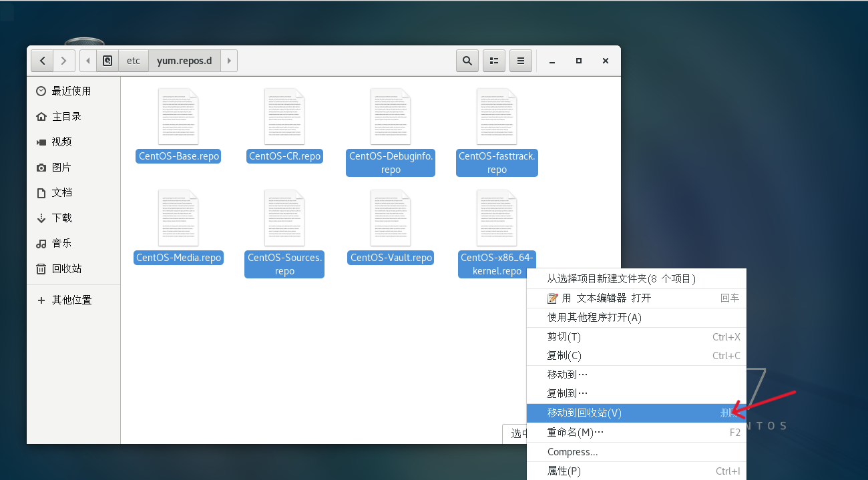Click the document icon beside 文档
Screen dimensions: 868x480
tap(41, 192)
